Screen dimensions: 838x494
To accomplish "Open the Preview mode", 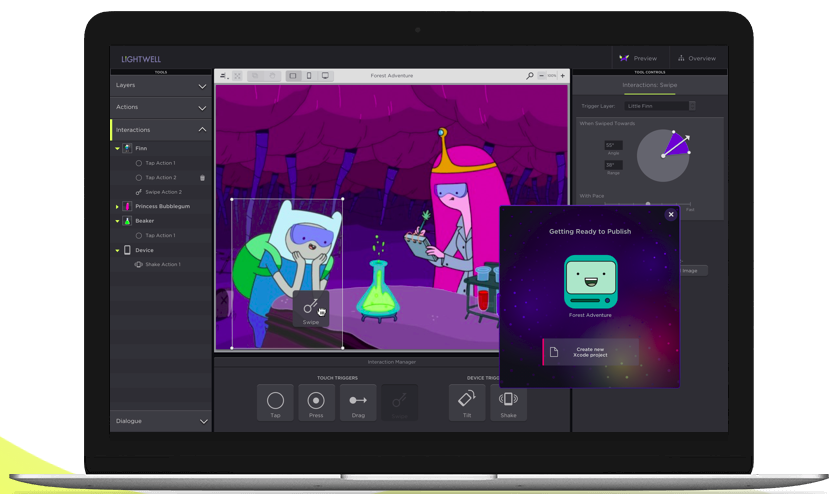I will pos(638,58).
